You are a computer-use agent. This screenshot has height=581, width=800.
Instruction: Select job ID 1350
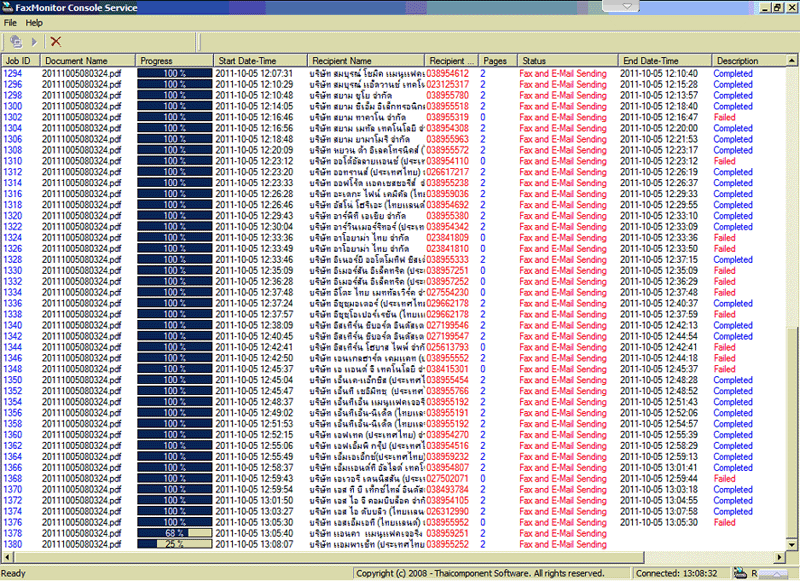point(13,380)
